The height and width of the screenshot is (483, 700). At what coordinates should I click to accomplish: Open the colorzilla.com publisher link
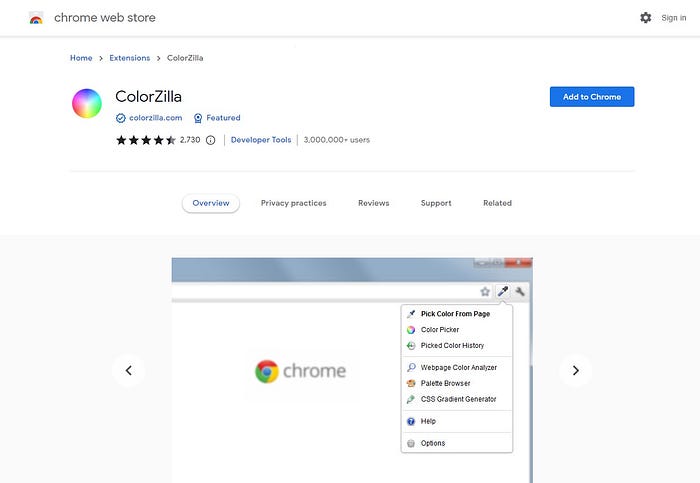click(x=156, y=118)
